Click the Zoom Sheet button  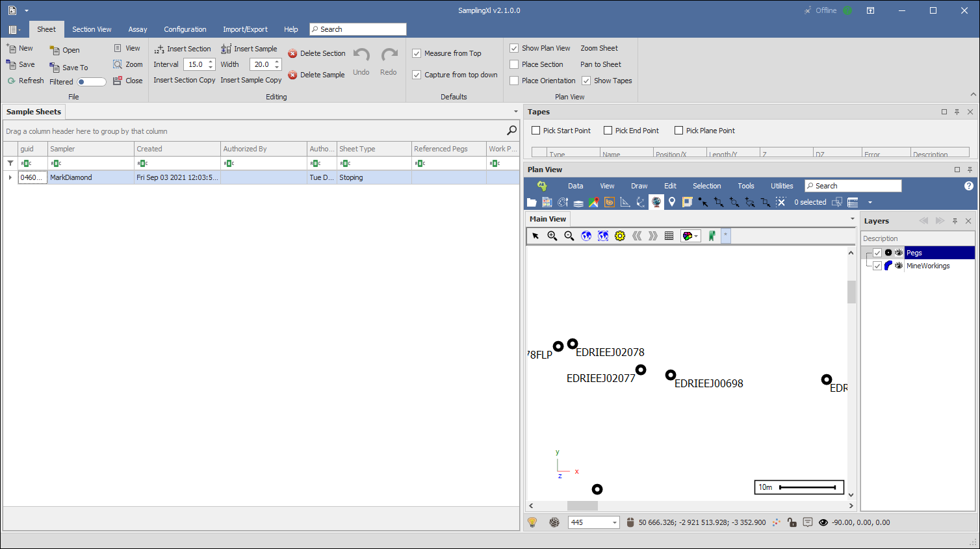coord(599,48)
